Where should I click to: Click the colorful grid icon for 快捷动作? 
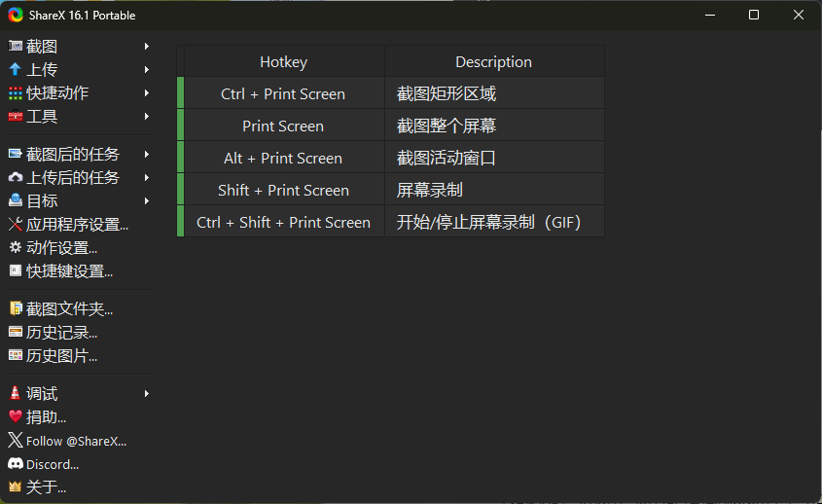(x=15, y=93)
